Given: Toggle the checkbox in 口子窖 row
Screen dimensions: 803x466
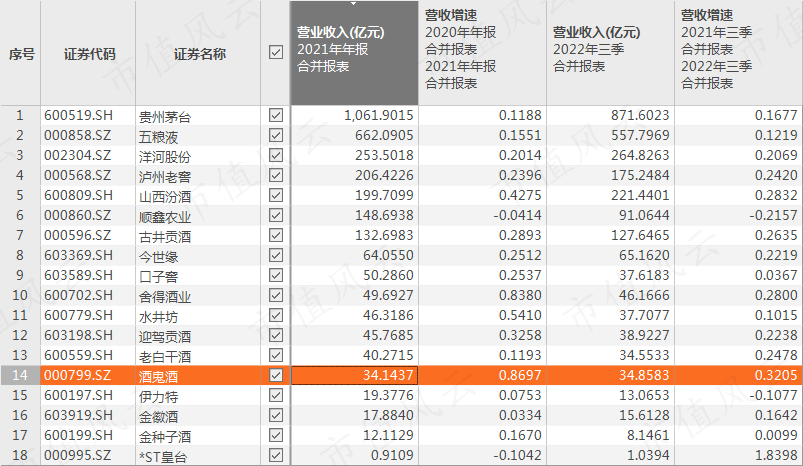Looking at the screenshot, I should point(276,275).
